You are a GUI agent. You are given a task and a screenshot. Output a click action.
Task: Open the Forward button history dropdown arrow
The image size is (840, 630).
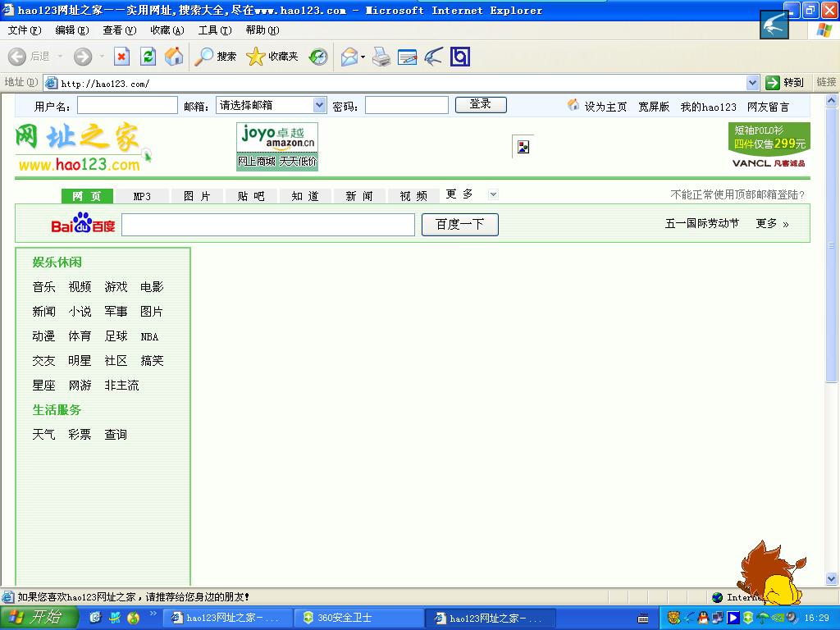102,57
